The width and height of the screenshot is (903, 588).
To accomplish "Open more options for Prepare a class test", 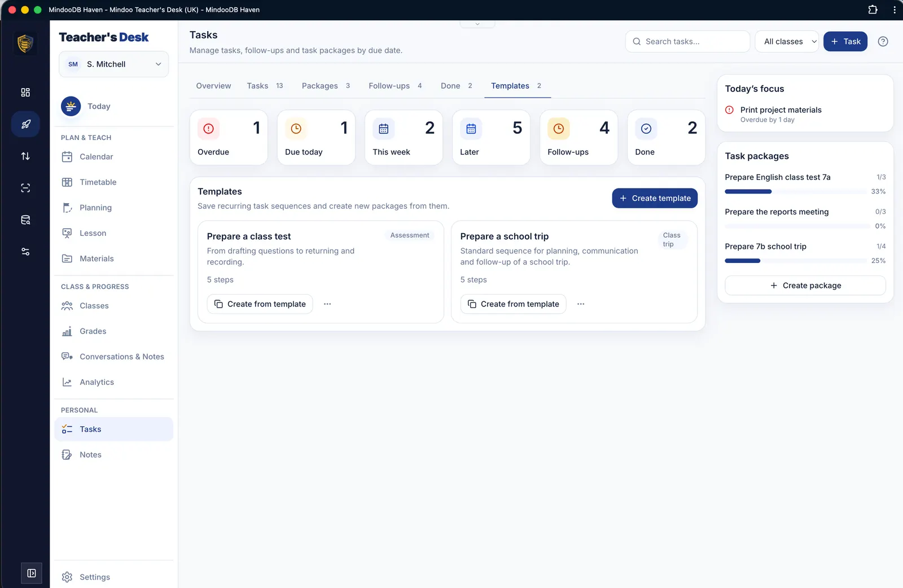I will pyautogui.click(x=327, y=304).
